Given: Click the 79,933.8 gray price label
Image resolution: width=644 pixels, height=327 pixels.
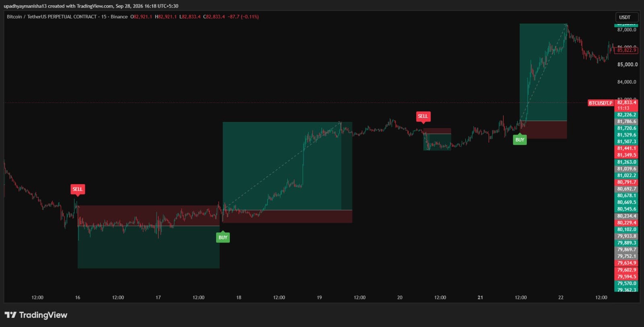Looking at the screenshot, I should [627, 236].
